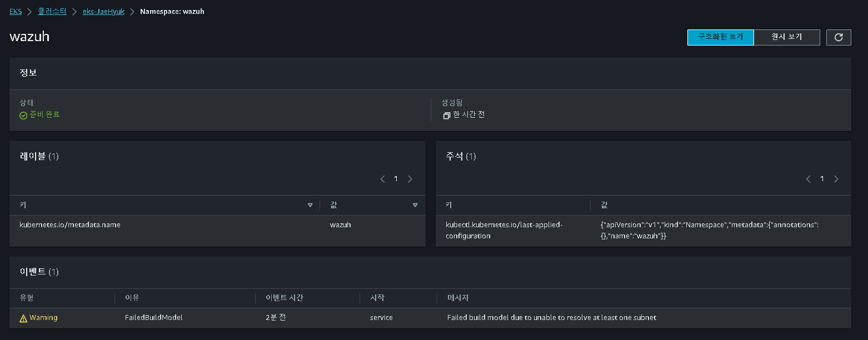Click the refresh icon button
The image size is (868, 340).
coord(839,37)
